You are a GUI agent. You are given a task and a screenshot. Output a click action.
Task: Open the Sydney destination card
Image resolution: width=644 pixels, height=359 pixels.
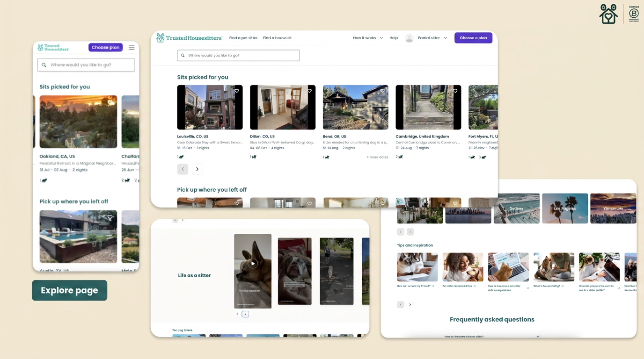pos(517,208)
